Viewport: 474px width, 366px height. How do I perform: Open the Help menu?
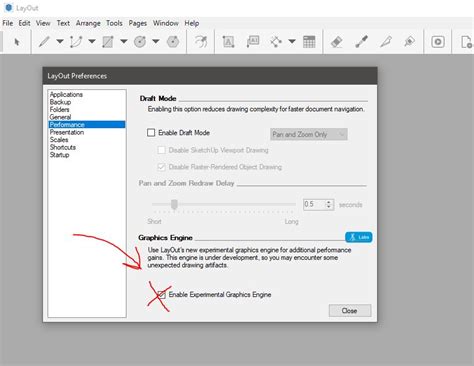tap(192, 23)
